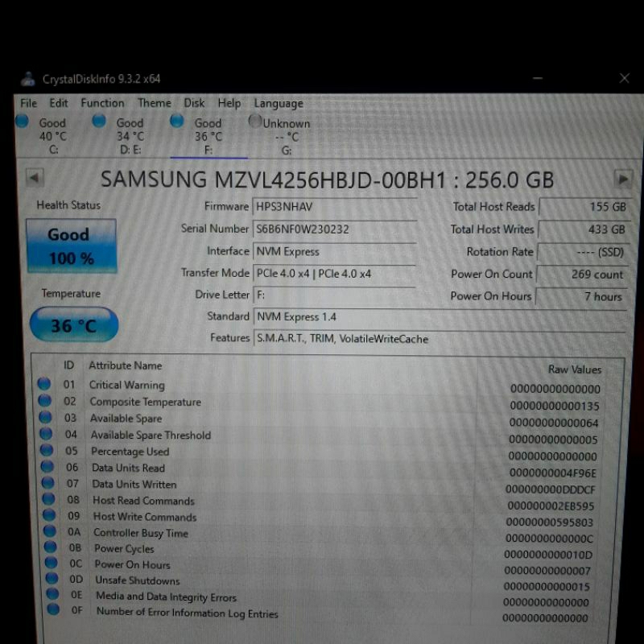
Task: Click the status orb for drive D: E:
Action: [x=99, y=121]
